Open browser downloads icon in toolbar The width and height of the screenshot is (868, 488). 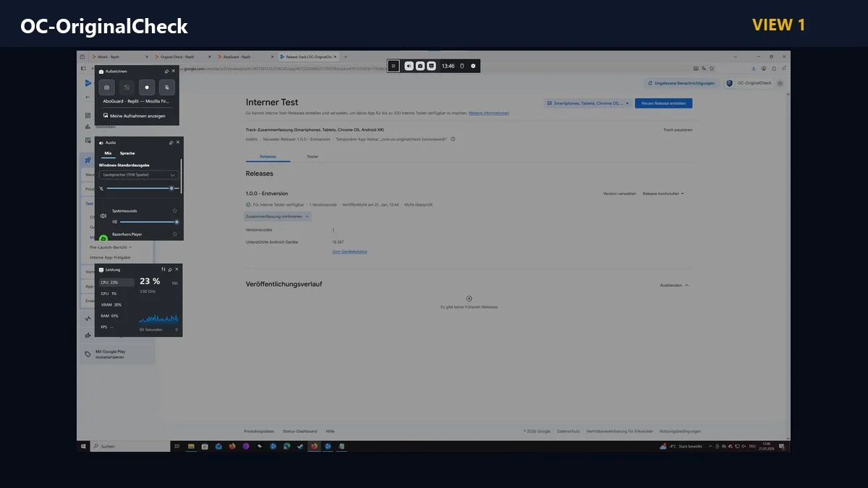(754, 69)
